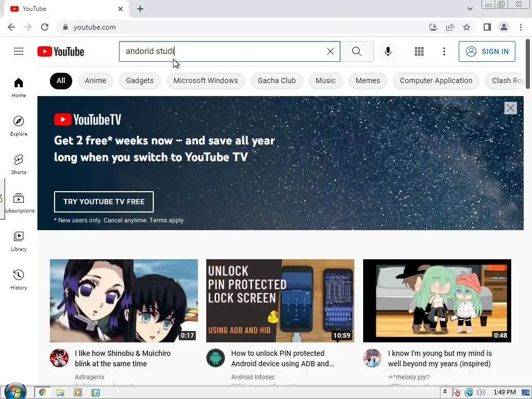Image resolution: width=532 pixels, height=399 pixels.
Task: Go back in browser
Action: 11,27
